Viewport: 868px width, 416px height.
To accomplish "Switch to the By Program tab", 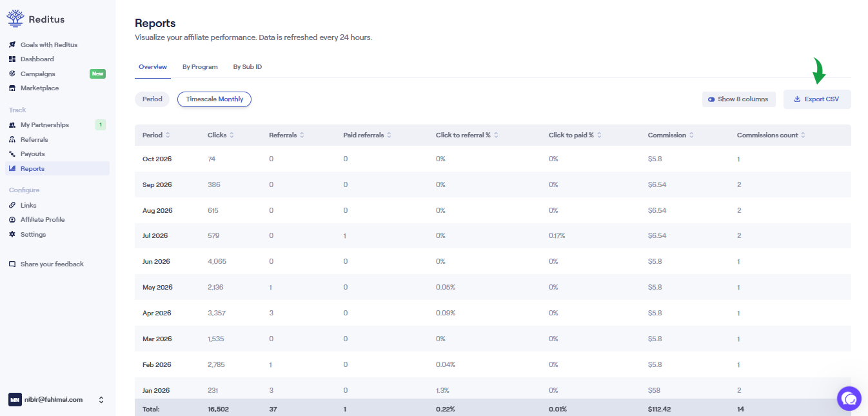I will pyautogui.click(x=200, y=67).
